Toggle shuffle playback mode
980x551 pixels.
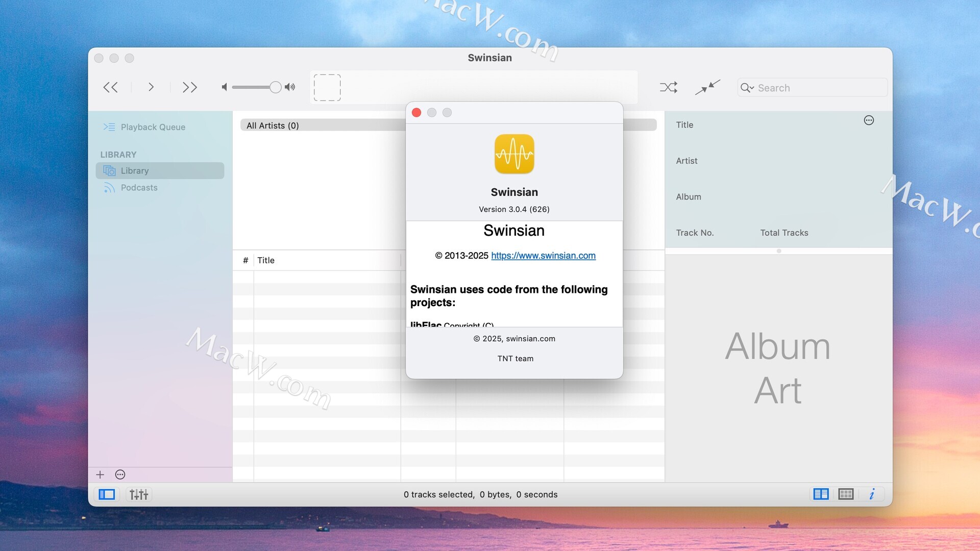tap(668, 87)
